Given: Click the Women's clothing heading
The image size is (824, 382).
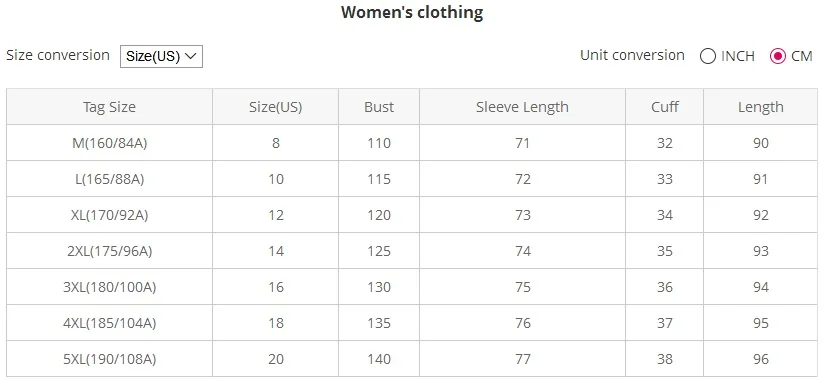Looking at the screenshot, I should pos(412,12).
